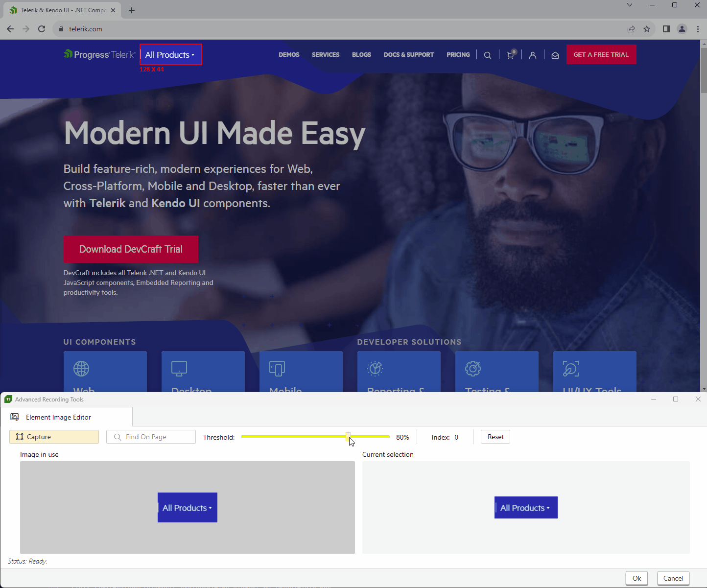
Task: Click the lock icon in address bar
Action: tap(61, 29)
